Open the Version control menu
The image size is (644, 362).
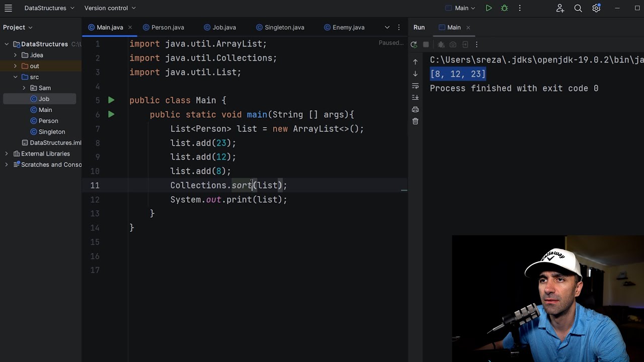coord(110,8)
